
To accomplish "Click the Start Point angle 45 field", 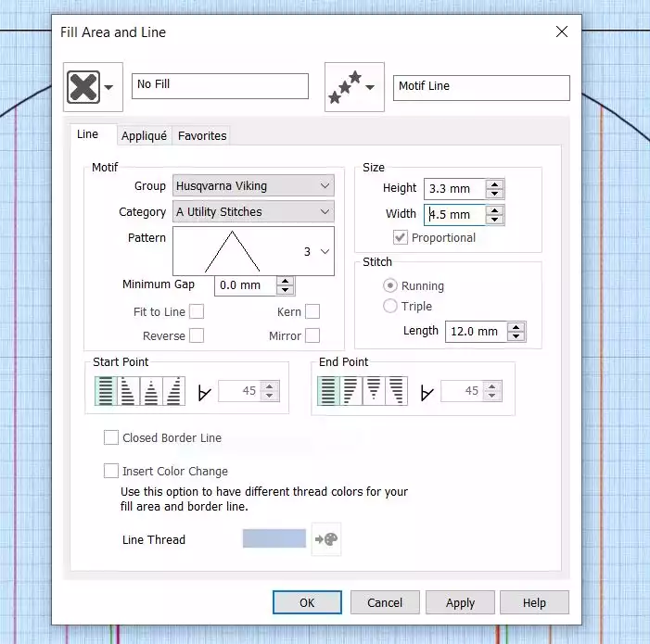I will 240,391.
